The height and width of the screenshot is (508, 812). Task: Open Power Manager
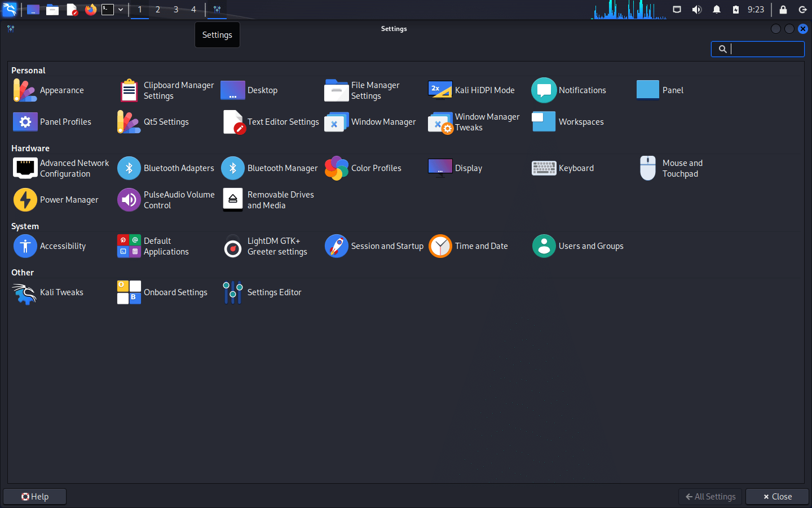[56, 200]
